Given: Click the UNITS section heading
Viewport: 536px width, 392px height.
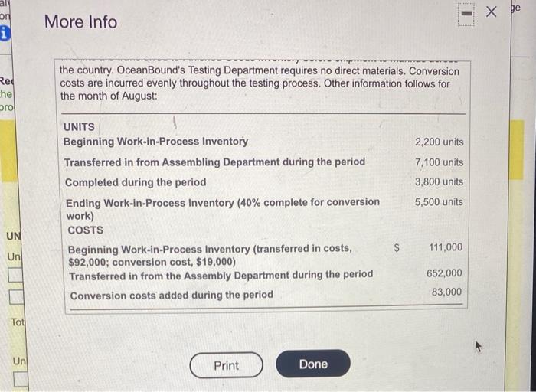Looking at the screenshot, I should 79,127.
